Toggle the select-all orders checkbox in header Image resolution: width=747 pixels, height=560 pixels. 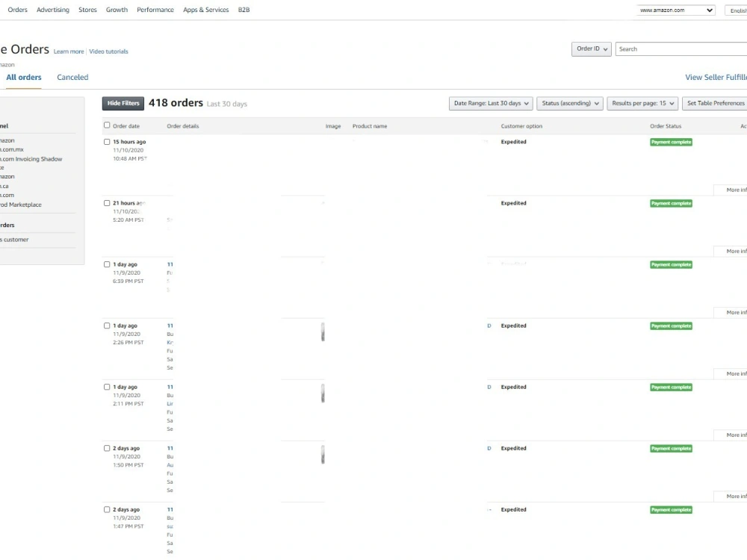[x=107, y=125]
